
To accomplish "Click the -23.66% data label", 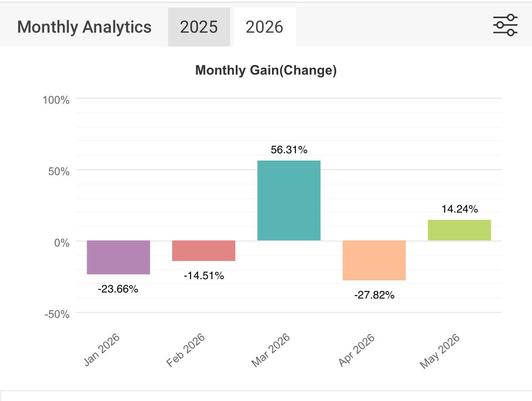I will 118,289.
